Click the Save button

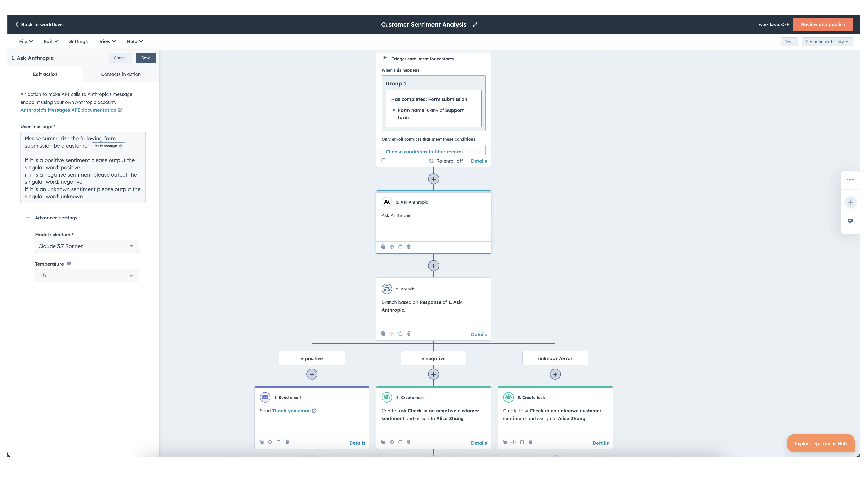click(x=146, y=58)
